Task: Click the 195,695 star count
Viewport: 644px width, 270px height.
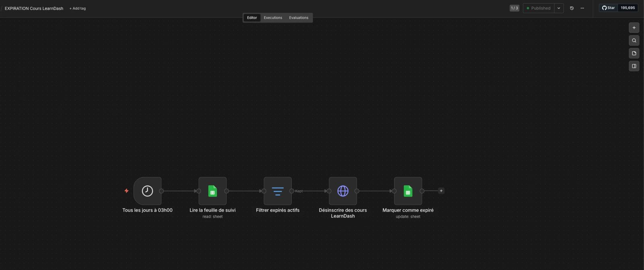Action: pos(628,8)
